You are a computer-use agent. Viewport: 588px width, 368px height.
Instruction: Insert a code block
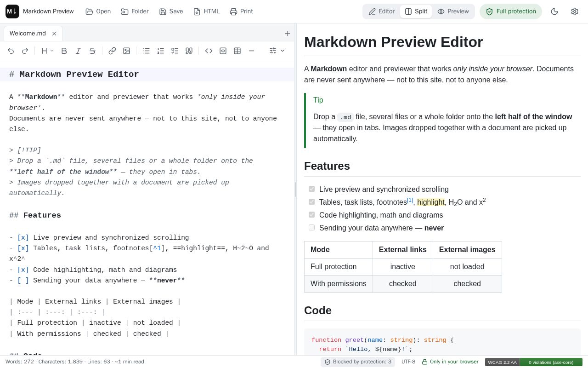pyautogui.click(x=223, y=51)
